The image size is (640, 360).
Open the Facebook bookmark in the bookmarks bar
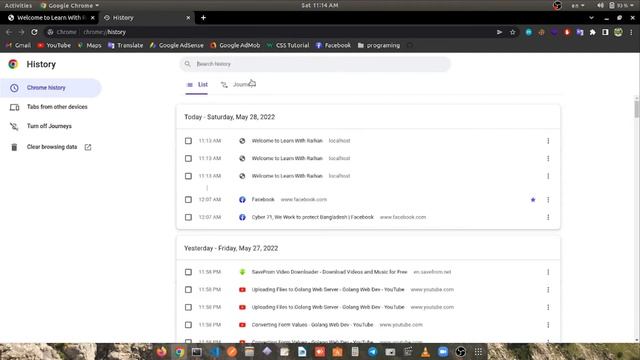[x=333, y=45]
